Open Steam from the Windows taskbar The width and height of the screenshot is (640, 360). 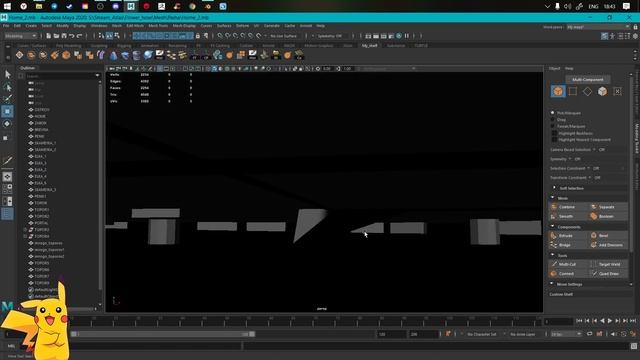[x=69, y=6]
